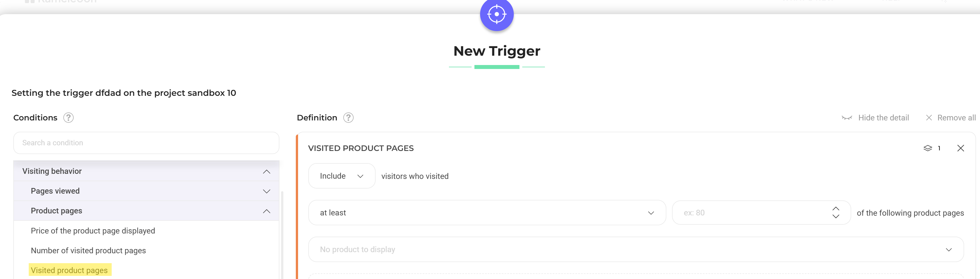Expand the Pages viewed category
This screenshot has width=980, height=279.
pos(266,191)
